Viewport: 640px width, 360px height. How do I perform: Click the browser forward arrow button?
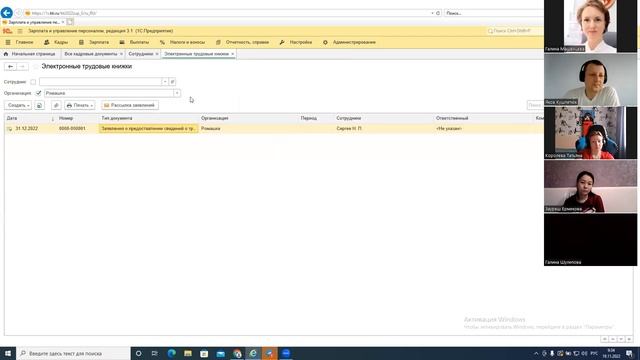[x=18, y=13]
